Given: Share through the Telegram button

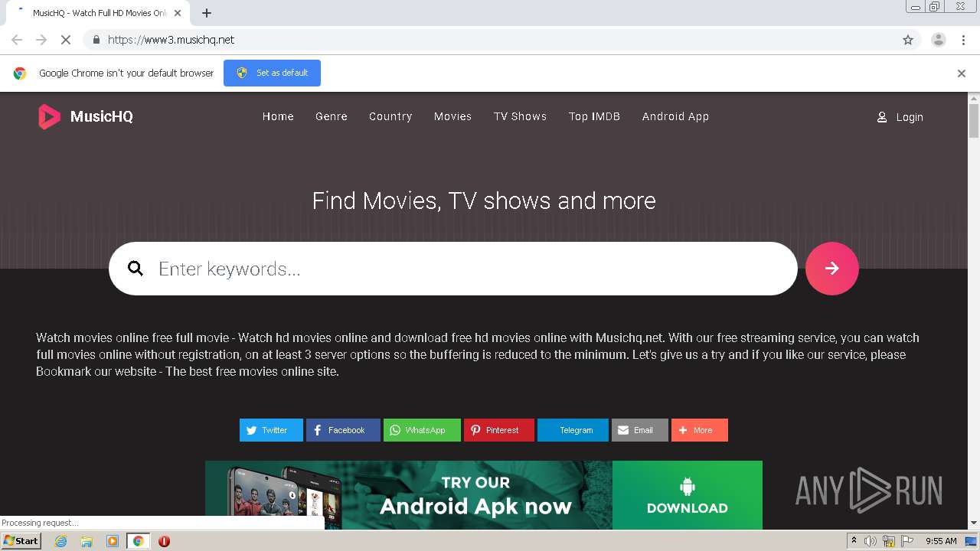Looking at the screenshot, I should (x=573, y=430).
